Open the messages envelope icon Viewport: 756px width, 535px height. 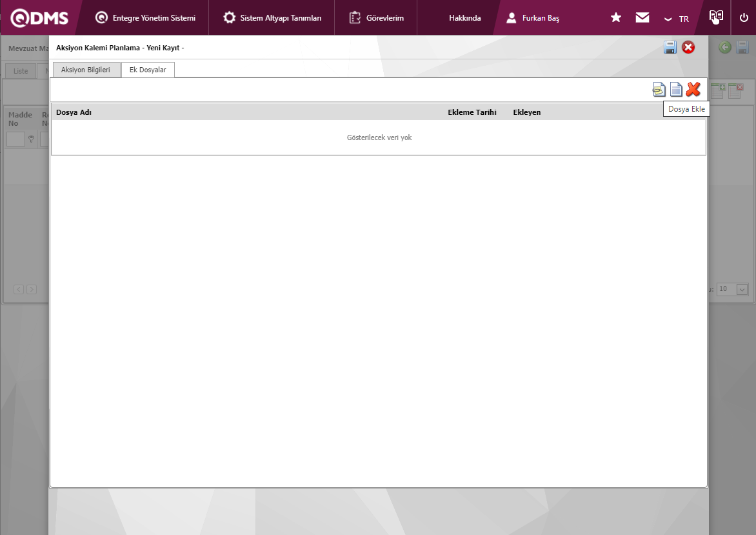click(642, 17)
